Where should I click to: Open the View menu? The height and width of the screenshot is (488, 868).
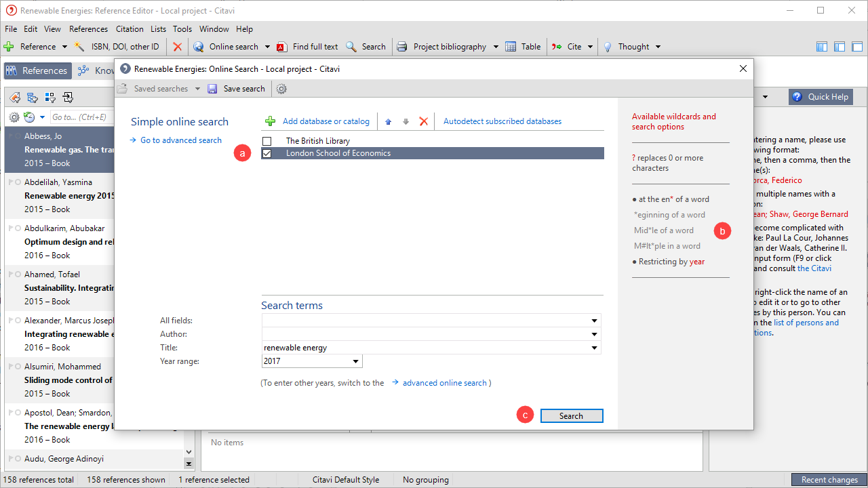53,29
